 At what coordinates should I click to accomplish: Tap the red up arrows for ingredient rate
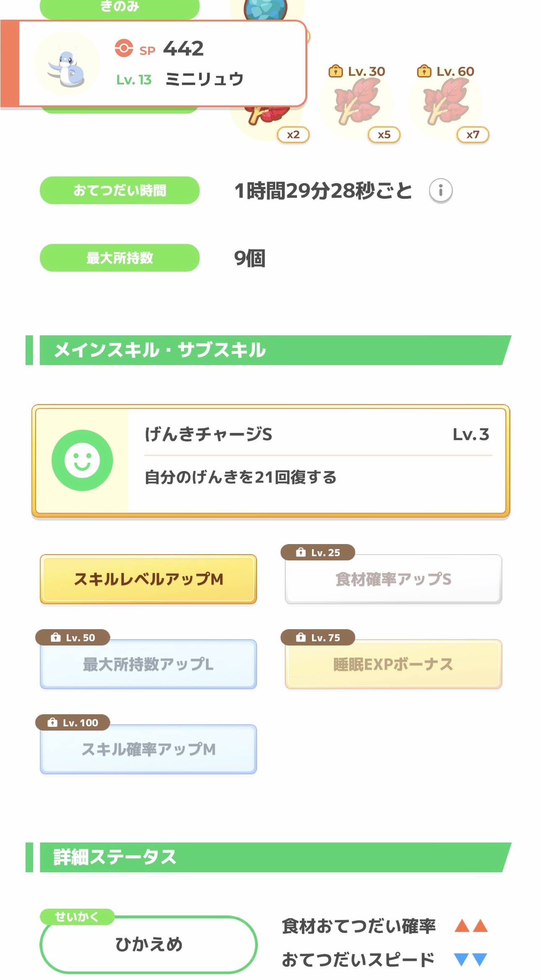[x=471, y=926]
